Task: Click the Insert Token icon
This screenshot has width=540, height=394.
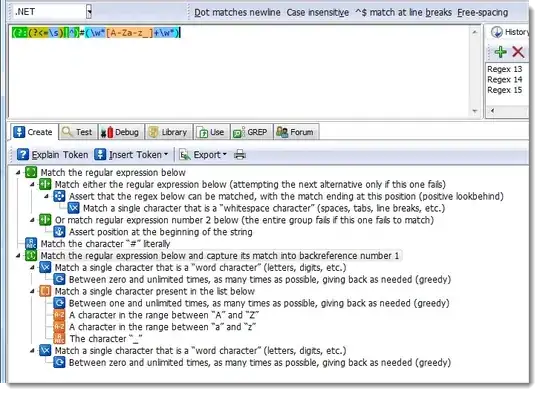Action: (x=100, y=155)
